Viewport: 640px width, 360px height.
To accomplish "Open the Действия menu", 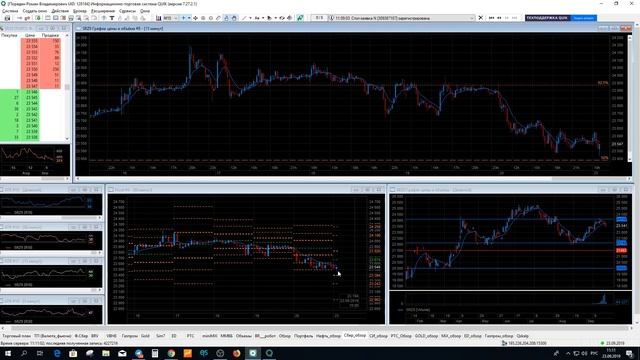I will tap(60, 11).
